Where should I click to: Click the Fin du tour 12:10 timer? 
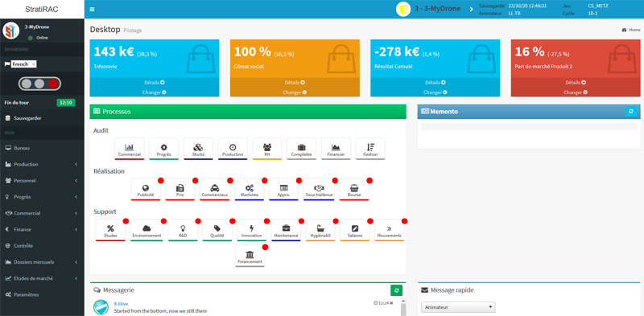66,103
